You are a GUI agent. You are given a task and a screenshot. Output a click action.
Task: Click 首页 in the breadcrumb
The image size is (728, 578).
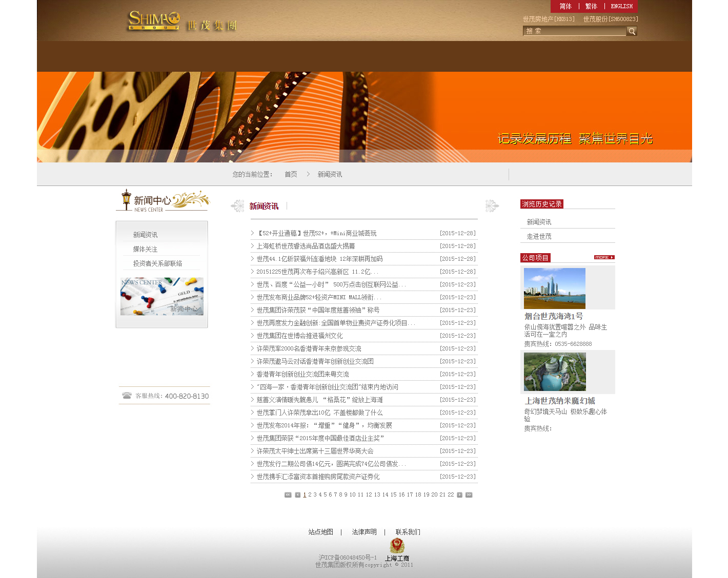tap(291, 174)
